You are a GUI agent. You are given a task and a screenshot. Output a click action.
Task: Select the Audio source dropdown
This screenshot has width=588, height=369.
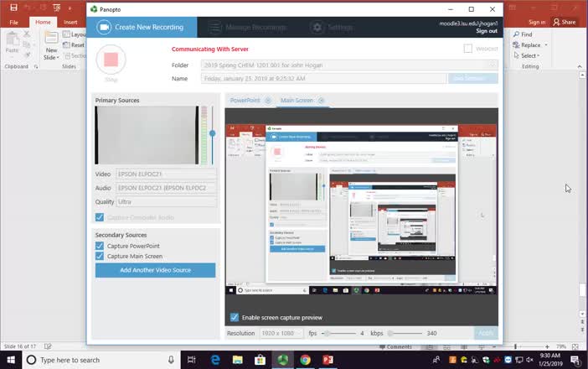click(x=166, y=188)
